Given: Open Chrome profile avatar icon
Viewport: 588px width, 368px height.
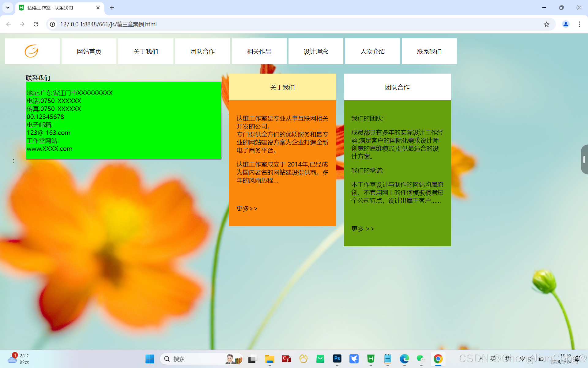Looking at the screenshot, I should (x=565, y=24).
